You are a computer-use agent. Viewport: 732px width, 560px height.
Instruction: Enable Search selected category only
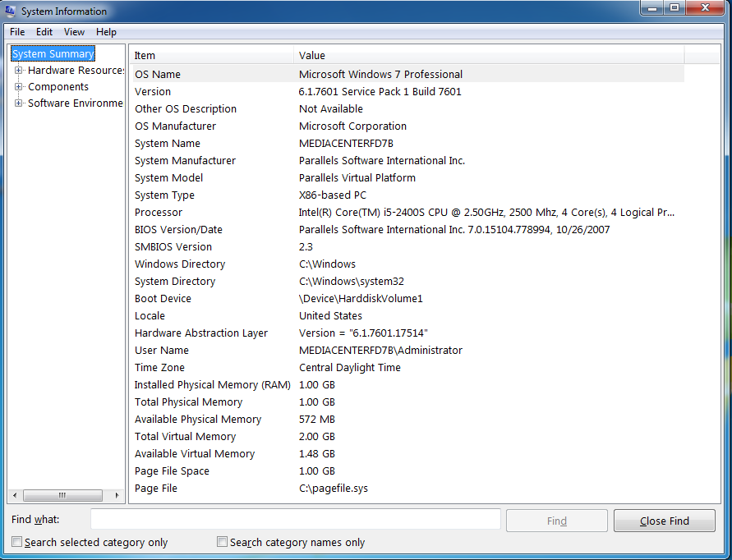point(16,542)
